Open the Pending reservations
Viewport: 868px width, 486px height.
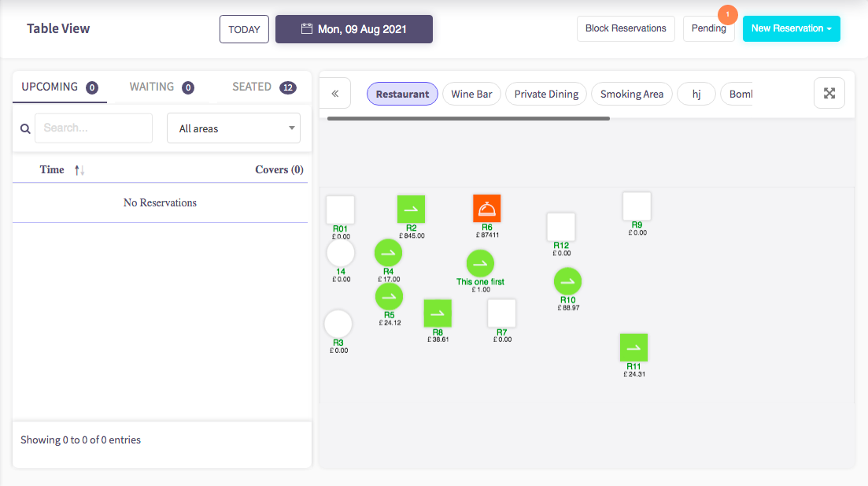coord(708,29)
